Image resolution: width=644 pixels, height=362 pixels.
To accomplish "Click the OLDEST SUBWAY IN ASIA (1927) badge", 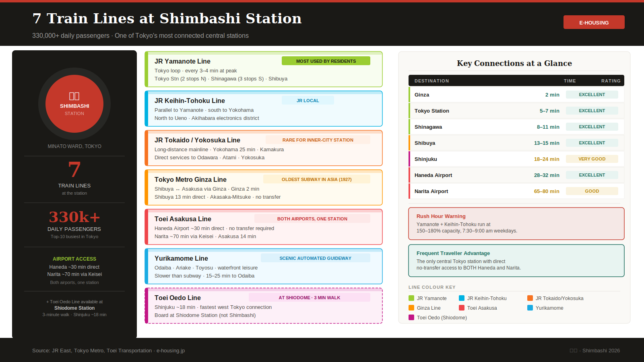I will coord(317,179).
